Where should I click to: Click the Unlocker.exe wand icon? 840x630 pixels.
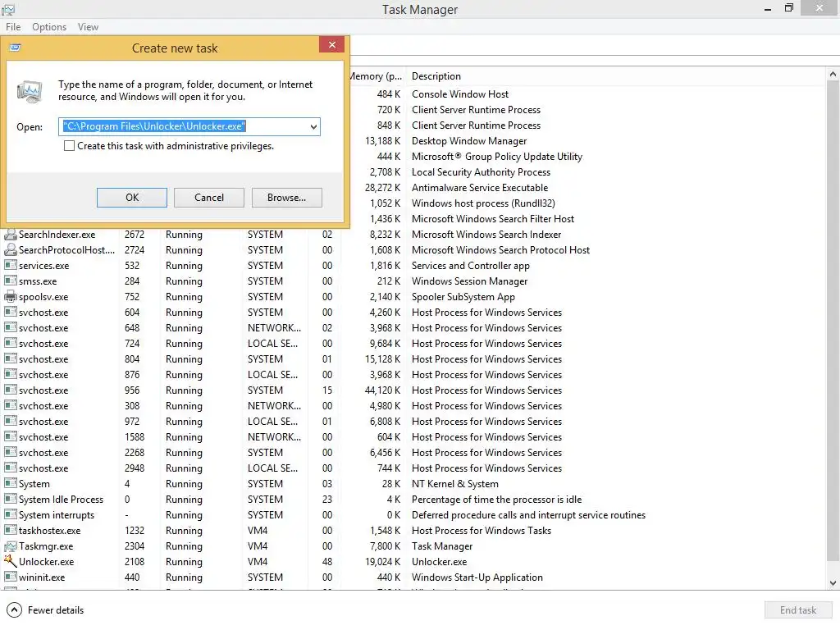pyautogui.click(x=10, y=561)
